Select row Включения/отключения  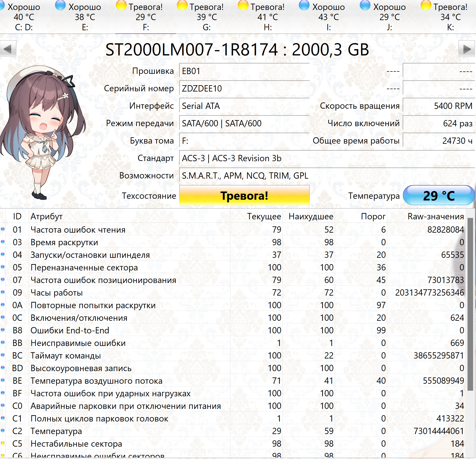(x=233, y=318)
